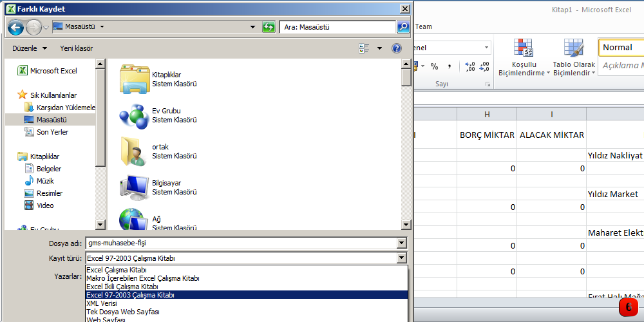
Task: Choose Tek Dosya Web Sayfası type
Action: [247, 312]
